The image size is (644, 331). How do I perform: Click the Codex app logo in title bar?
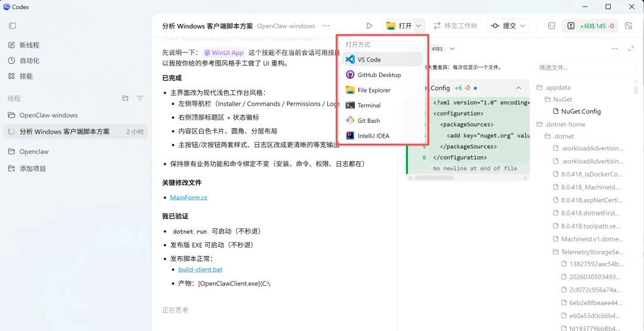click(x=6, y=7)
